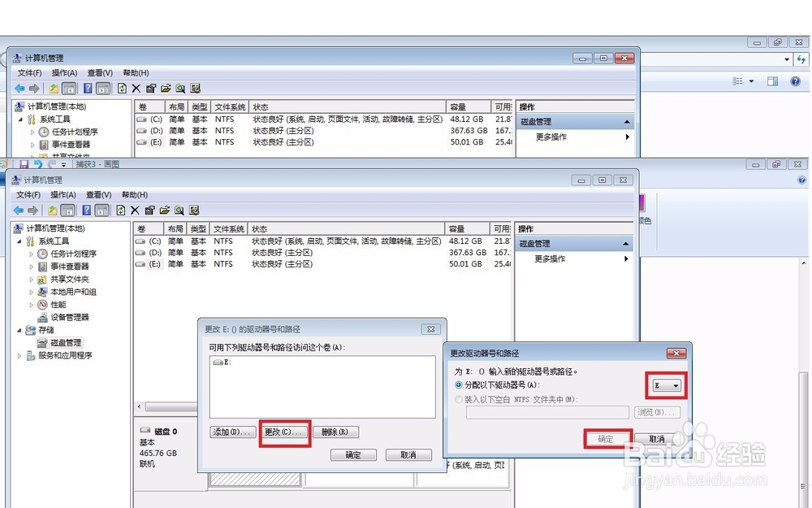Click Redo icon in Paint quick access toolbar

point(51,164)
